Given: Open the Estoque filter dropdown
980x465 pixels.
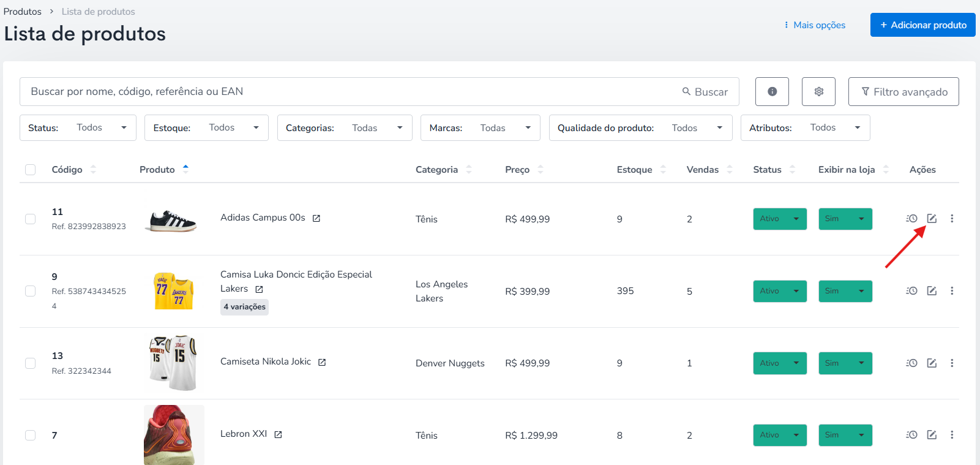Looking at the screenshot, I should click(x=206, y=128).
